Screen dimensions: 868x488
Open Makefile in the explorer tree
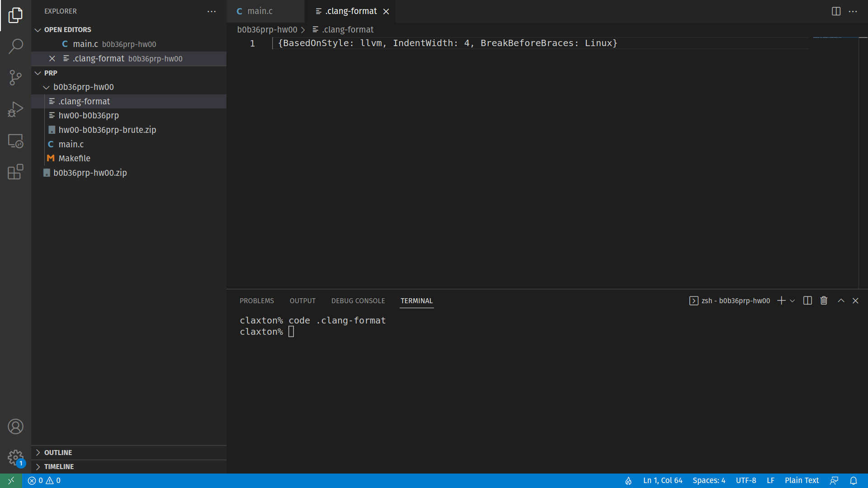(74, 159)
